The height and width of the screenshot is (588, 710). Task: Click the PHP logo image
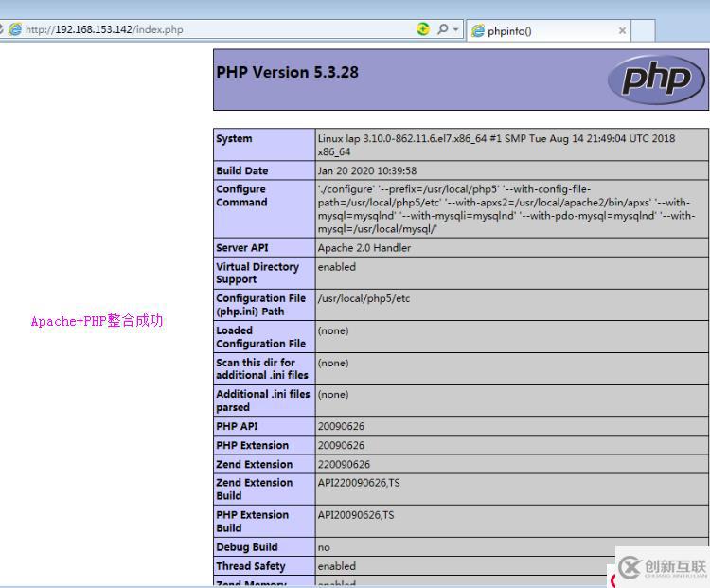(x=656, y=80)
